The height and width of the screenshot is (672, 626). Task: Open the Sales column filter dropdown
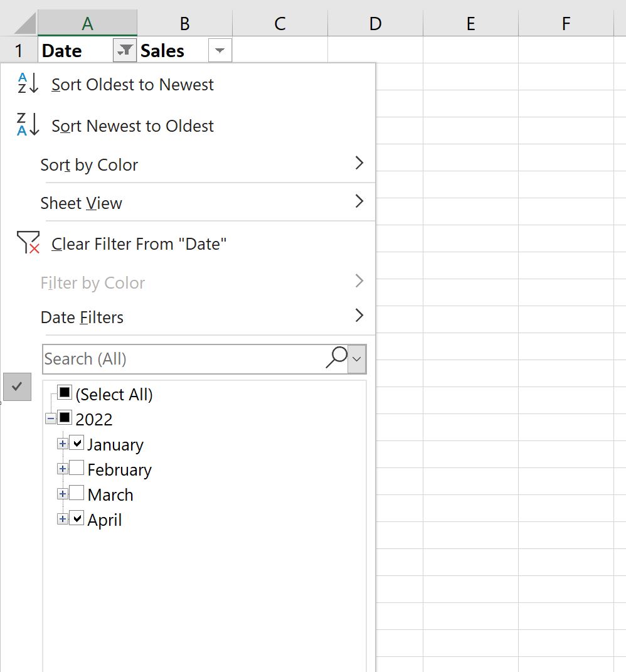pos(220,50)
